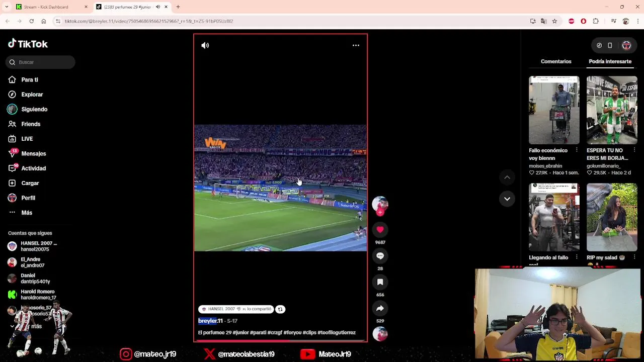This screenshot has width=644, height=362.
Task: Open the Fallo económico video thumbnail
Action: [554, 110]
